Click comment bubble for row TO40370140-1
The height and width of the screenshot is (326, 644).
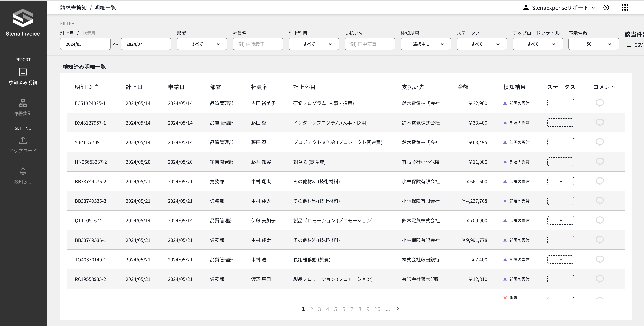[599, 259]
